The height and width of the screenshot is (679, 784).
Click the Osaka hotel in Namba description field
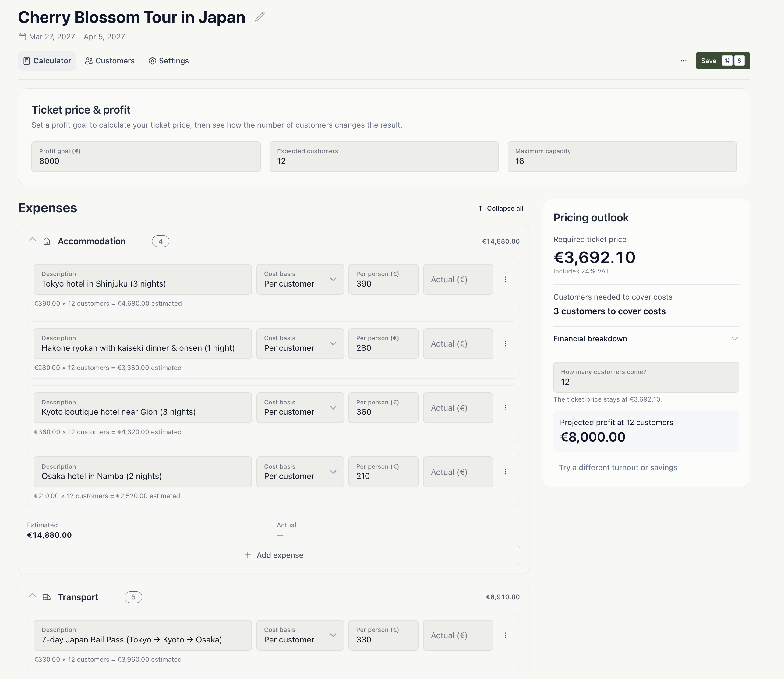tap(143, 472)
